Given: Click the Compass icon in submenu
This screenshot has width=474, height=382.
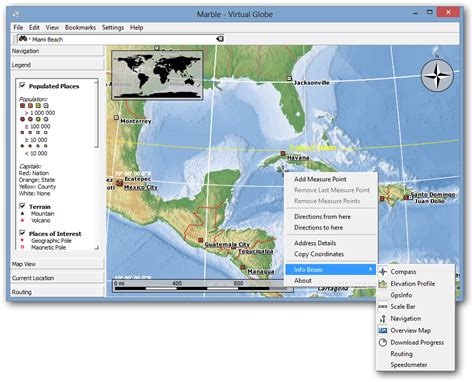Looking at the screenshot, I should pos(383,272).
